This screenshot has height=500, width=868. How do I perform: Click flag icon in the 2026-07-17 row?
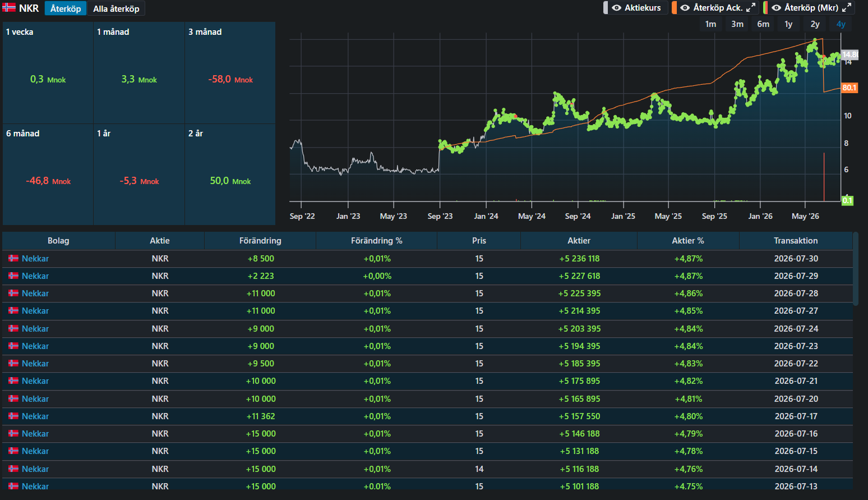coord(13,416)
